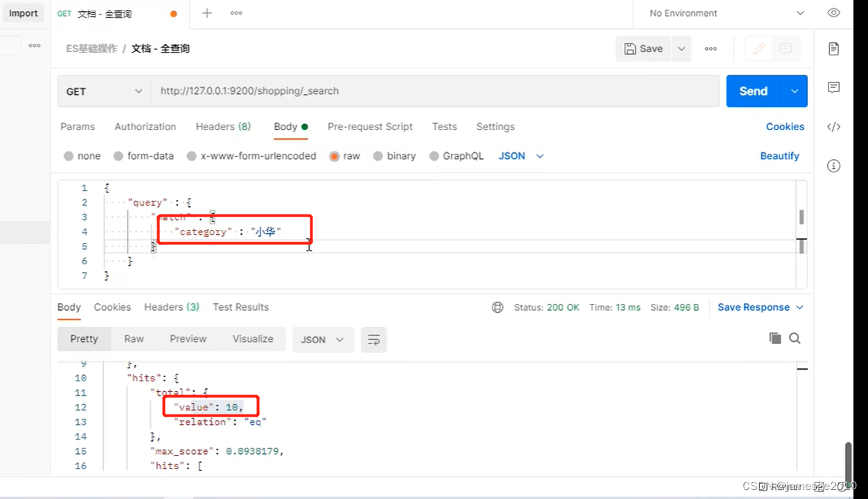Expand the Send options arrow
The height and width of the screenshot is (499, 868).
coord(795,91)
